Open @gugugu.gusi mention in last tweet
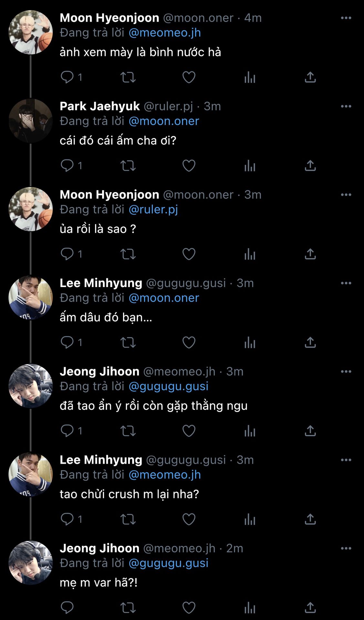This screenshot has width=364, height=620. coord(168,563)
